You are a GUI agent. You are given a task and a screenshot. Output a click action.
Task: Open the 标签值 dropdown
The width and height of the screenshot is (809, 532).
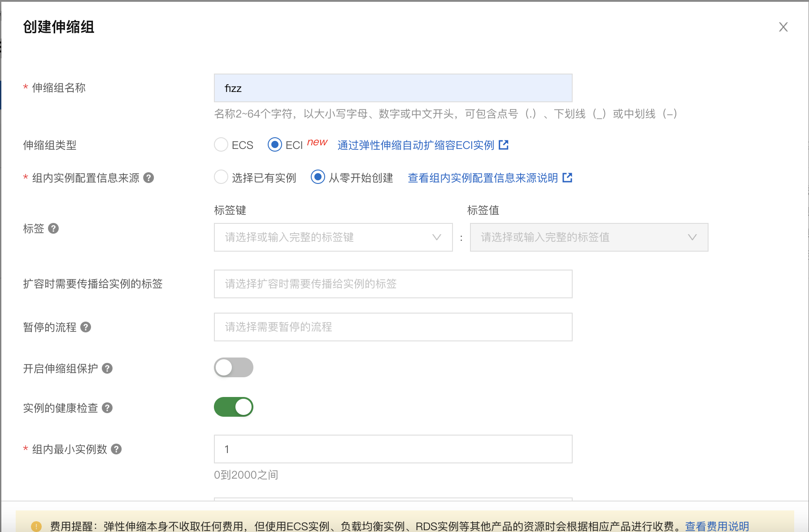(589, 237)
